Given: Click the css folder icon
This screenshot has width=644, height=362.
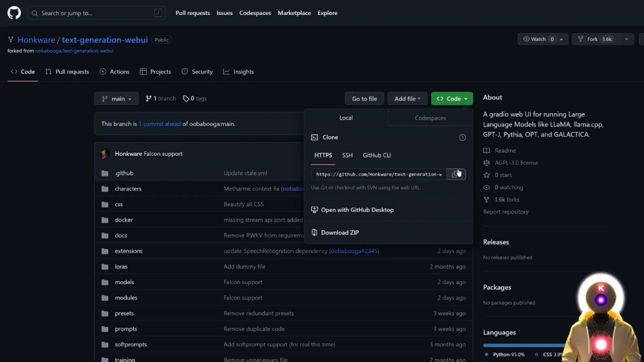Looking at the screenshot, I should (105, 204).
